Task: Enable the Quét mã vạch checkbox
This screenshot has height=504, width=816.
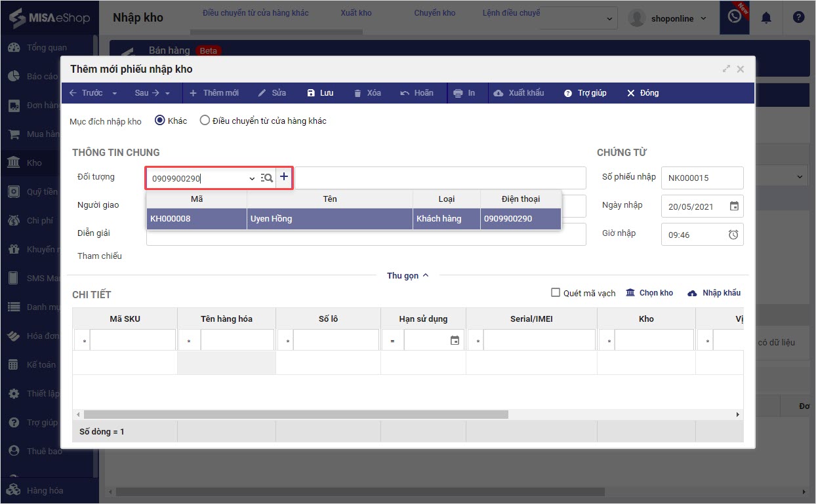Action: pos(556,293)
